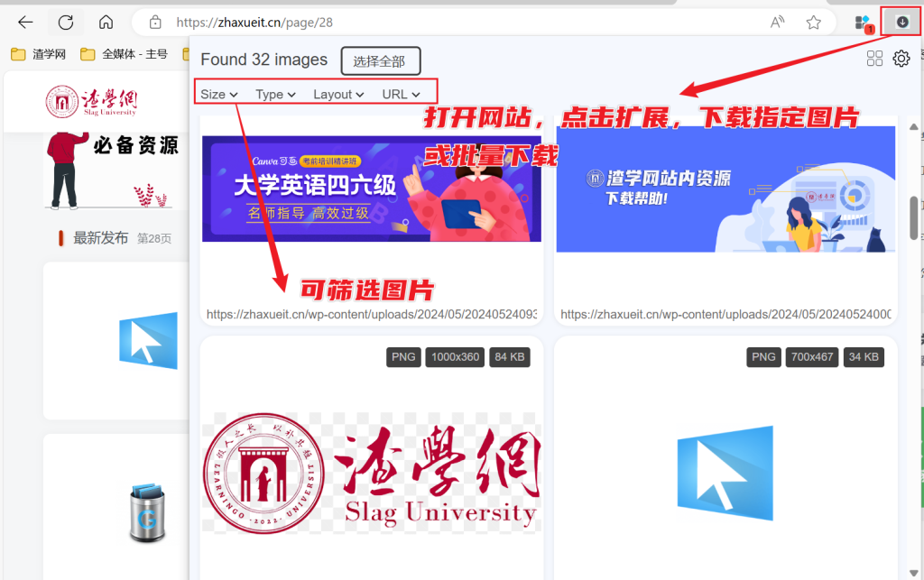Refresh the zhaxueit.cn page
The image size is (924, 580).
65,22
